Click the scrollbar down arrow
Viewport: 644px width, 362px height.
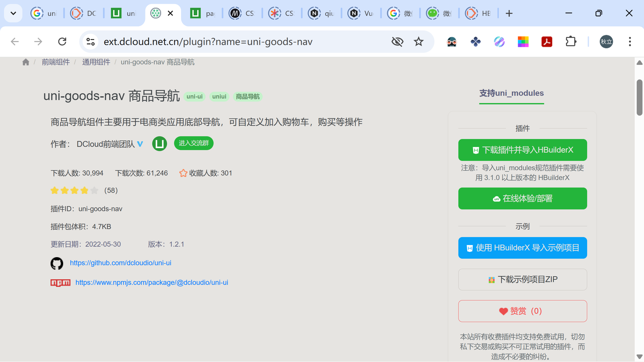(x=639, y=356)
